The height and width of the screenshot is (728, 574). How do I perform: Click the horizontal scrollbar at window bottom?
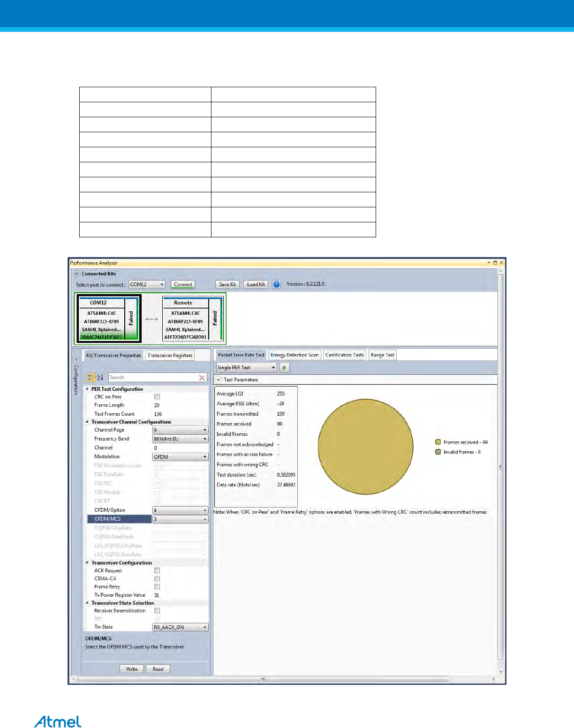[263, 679]
